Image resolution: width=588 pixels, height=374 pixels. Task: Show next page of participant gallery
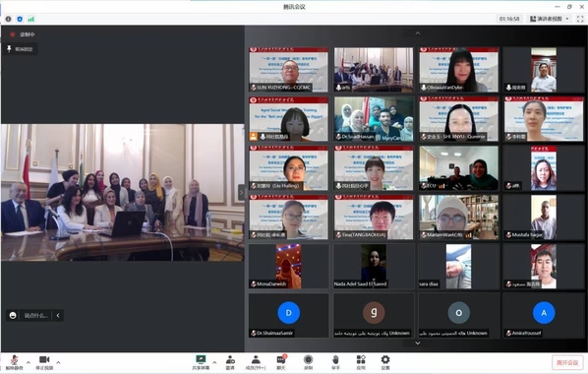tap(417, 343)
